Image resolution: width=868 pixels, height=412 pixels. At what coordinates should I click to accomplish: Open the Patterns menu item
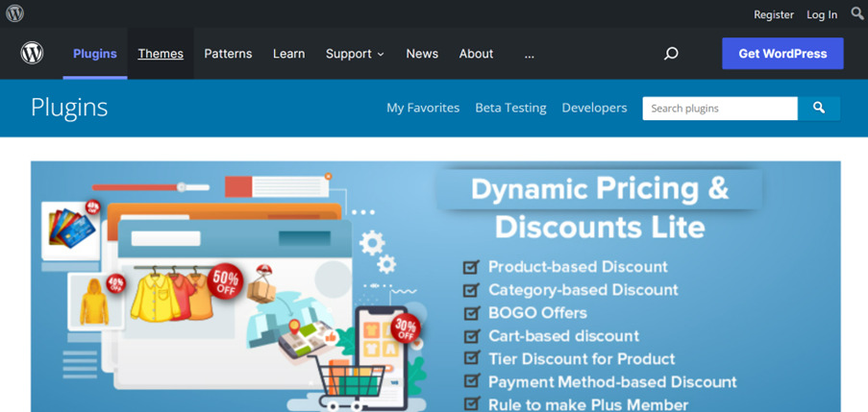(x=228, y=54)
